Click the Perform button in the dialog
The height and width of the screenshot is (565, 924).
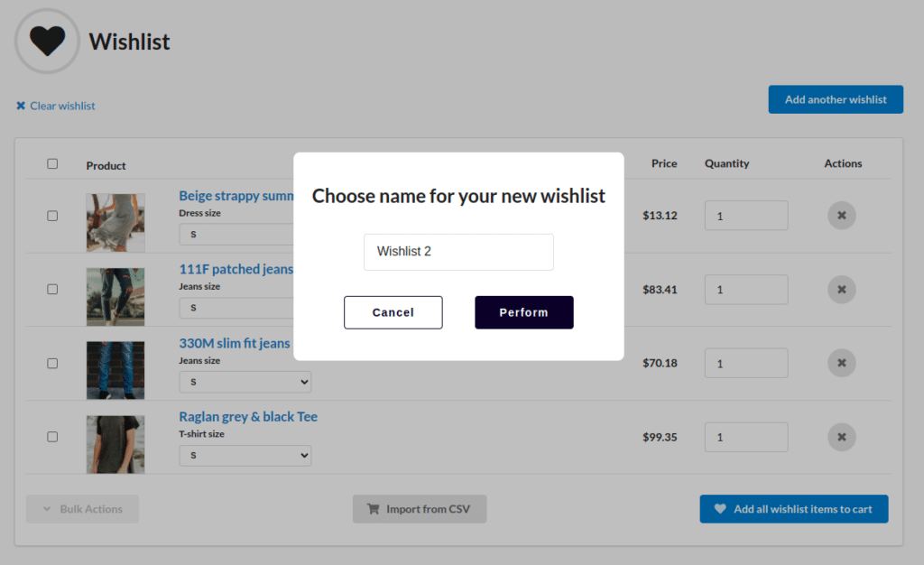click(524, 312)
